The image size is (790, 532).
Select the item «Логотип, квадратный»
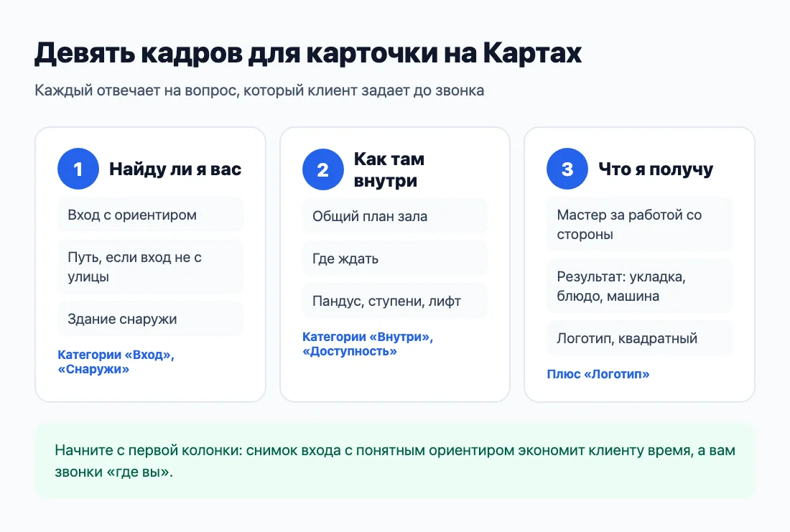[639, 338]
